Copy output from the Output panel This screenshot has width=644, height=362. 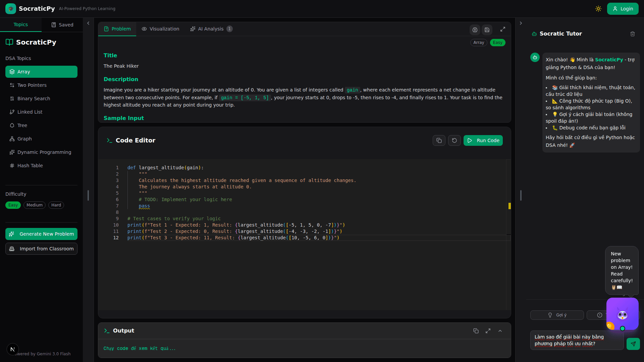coord(476,331)
